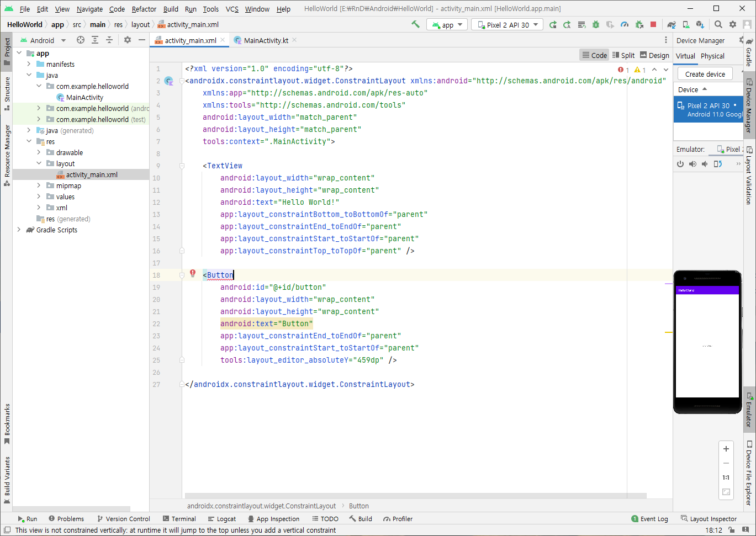Click the emulator volume down icon

[x=705, y=164]
